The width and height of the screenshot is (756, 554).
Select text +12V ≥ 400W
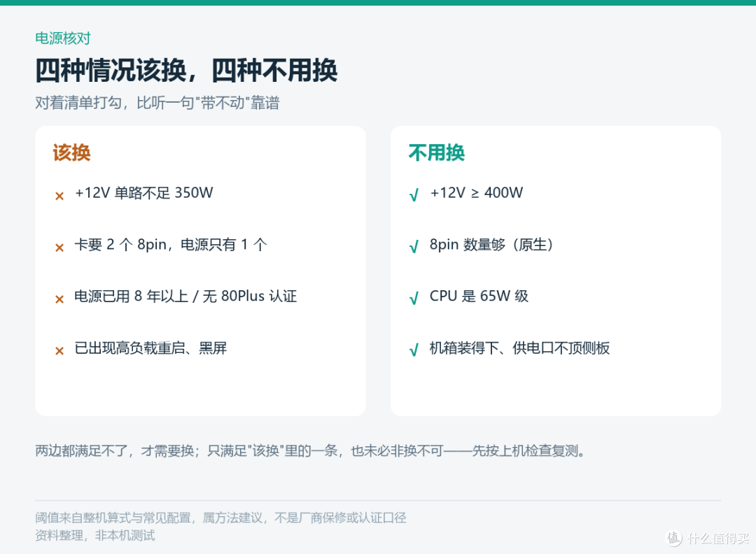[477, 192]
